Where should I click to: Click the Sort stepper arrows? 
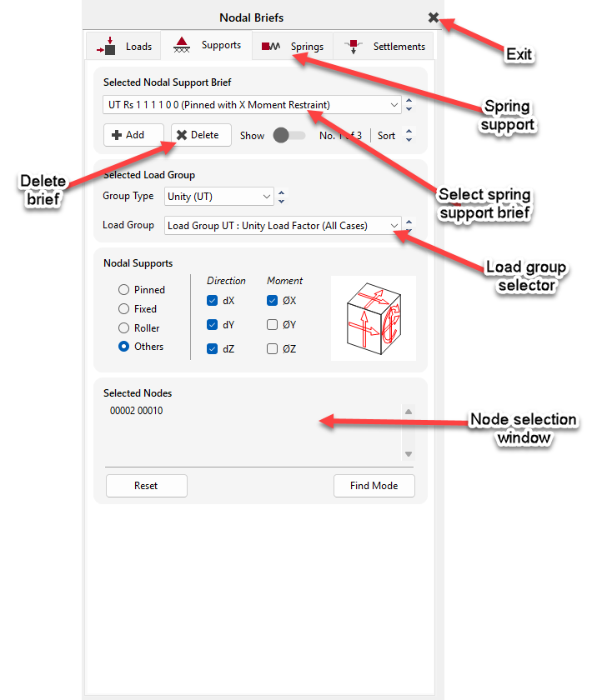click(409, 135)
